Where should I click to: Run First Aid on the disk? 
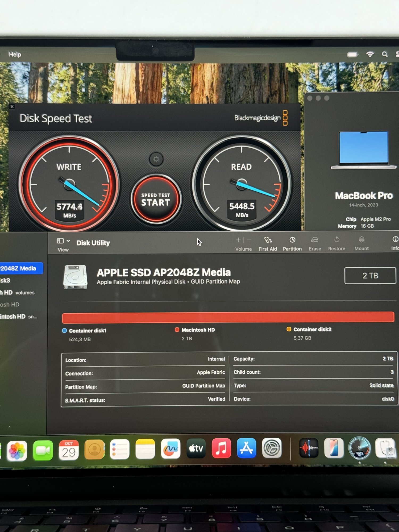click(x=268, y=244)
